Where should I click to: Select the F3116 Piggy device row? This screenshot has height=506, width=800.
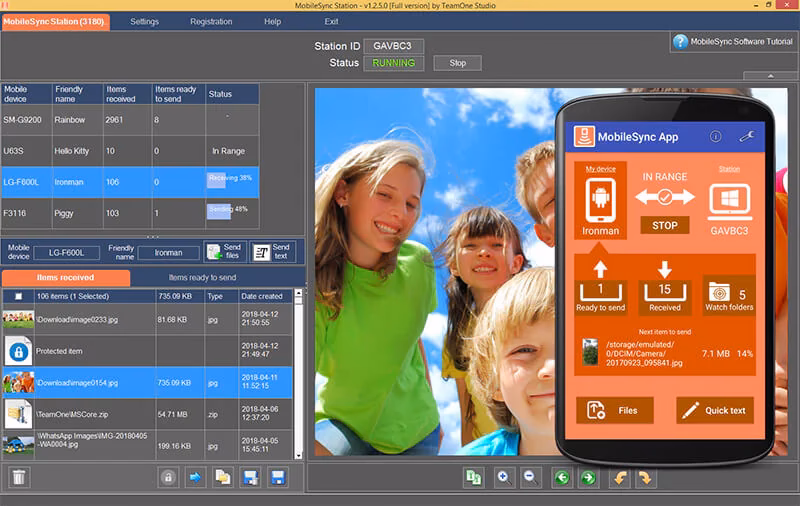(130, 213)
